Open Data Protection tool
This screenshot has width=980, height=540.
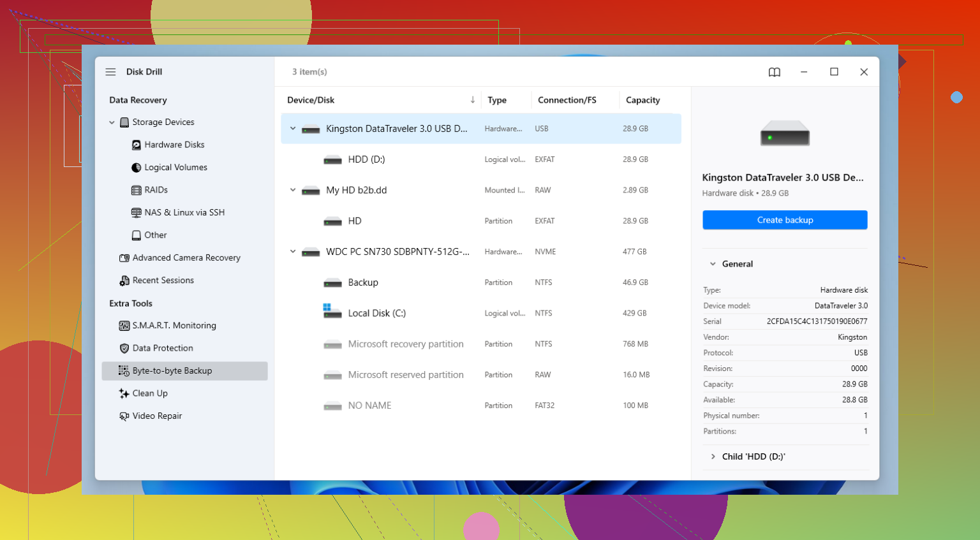(x=163, y=348)
